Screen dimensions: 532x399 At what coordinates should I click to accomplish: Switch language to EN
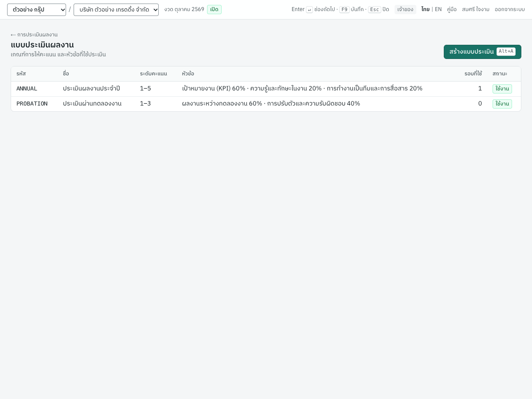(x=438, y=9)
